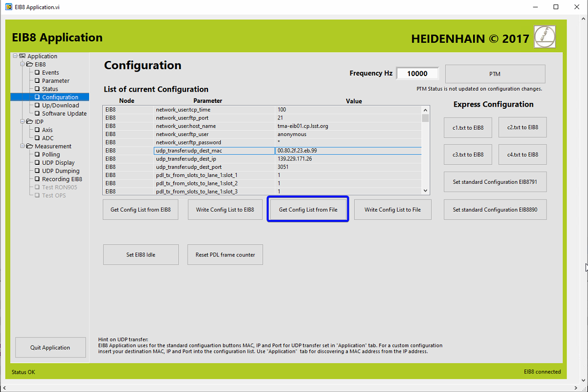Select the pdl_tx_from_slots_to_lane_1:slot_2 parameter cell
This screenshot has width=588, height=392.
214,183
